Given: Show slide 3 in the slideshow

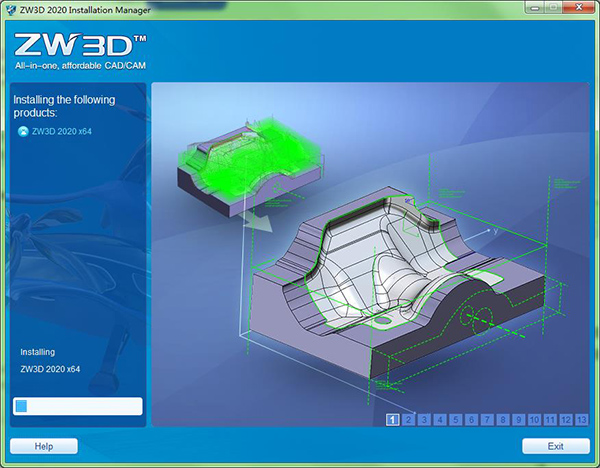Looking at the screenshot, I should point(425,419).
